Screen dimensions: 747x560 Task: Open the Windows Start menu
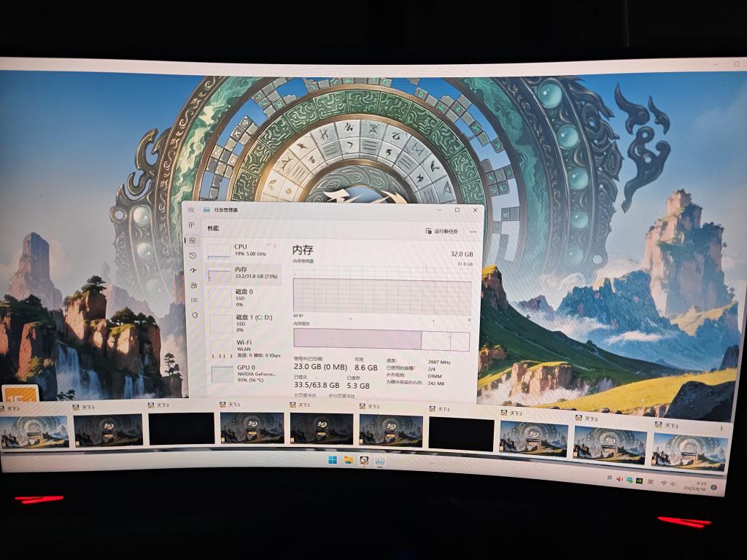point(333,459)
